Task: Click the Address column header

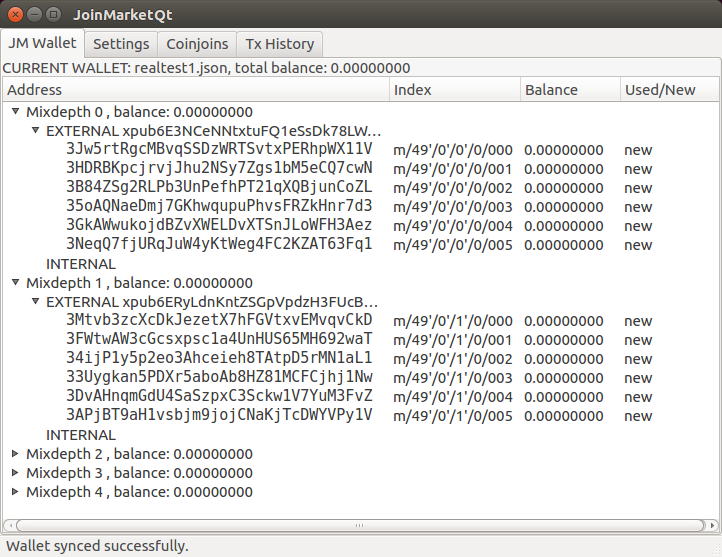Action: pyautogui.click(x=195, y=90)
